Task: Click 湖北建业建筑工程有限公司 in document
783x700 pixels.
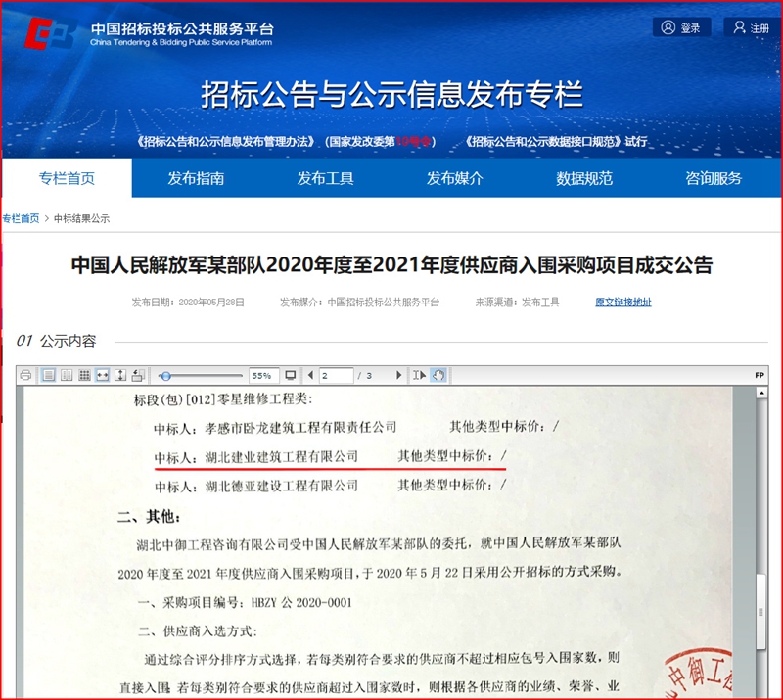Action: pyautogui.click(x=282, y=456)
